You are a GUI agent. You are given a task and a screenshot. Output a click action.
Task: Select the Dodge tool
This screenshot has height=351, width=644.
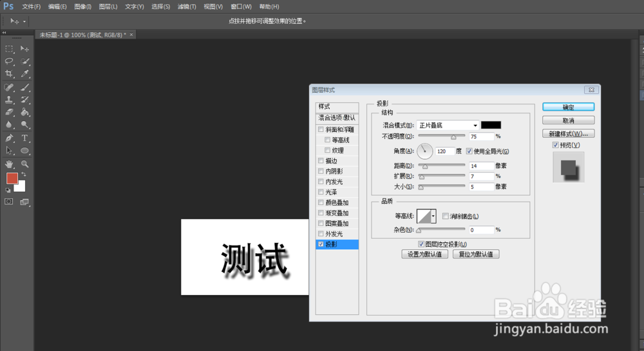click(x=24, y=124)
